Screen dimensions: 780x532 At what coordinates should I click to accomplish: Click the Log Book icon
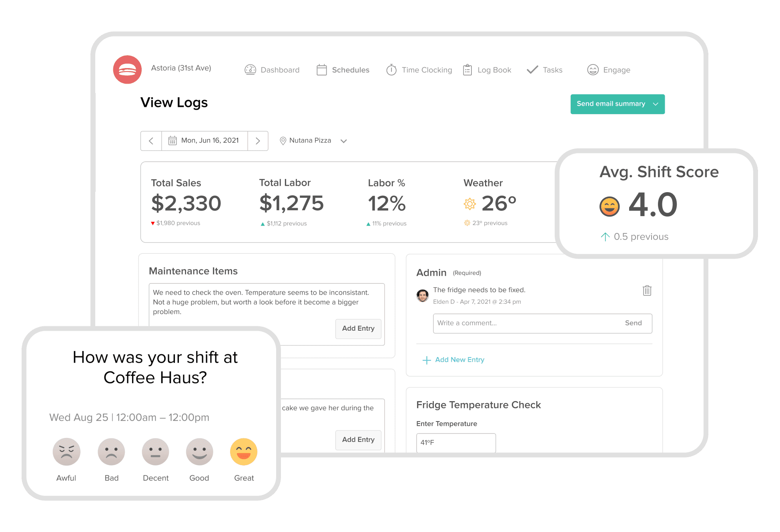click(x=467, y=70)
